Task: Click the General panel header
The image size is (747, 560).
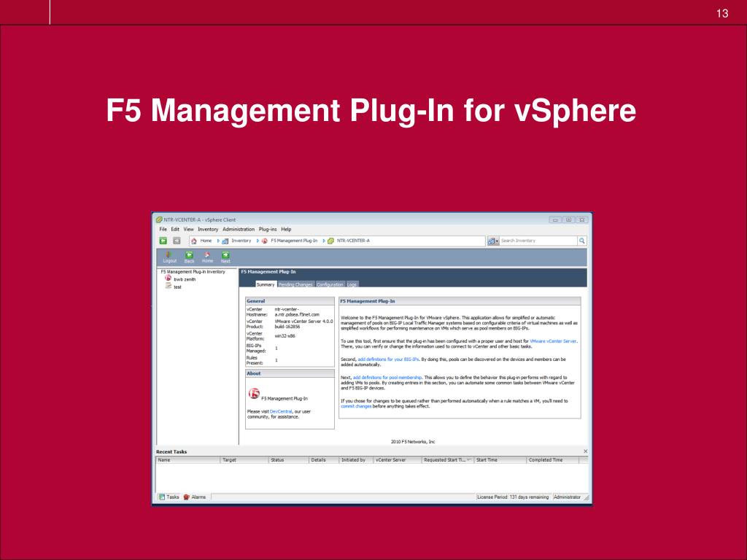Action: [x=290, y=301]
